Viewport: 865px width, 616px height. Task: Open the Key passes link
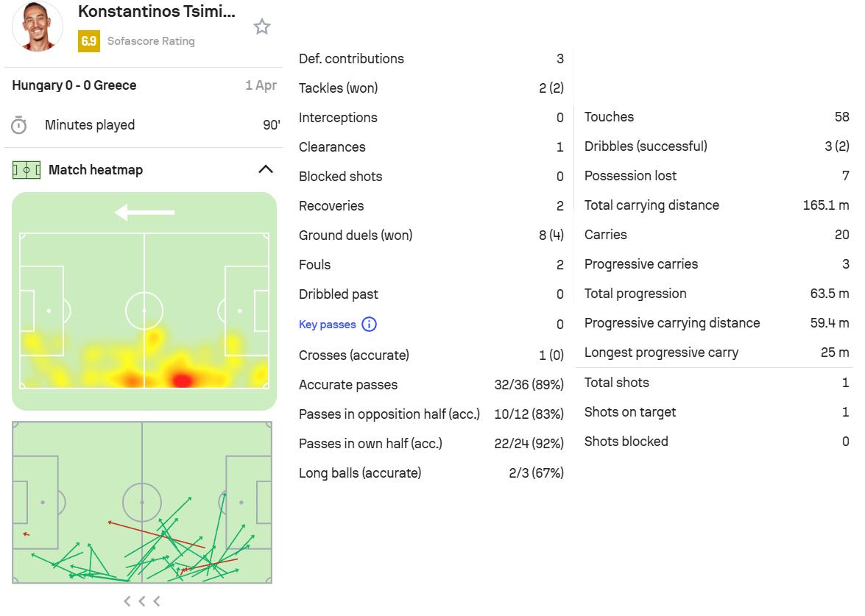pos(327,325)
